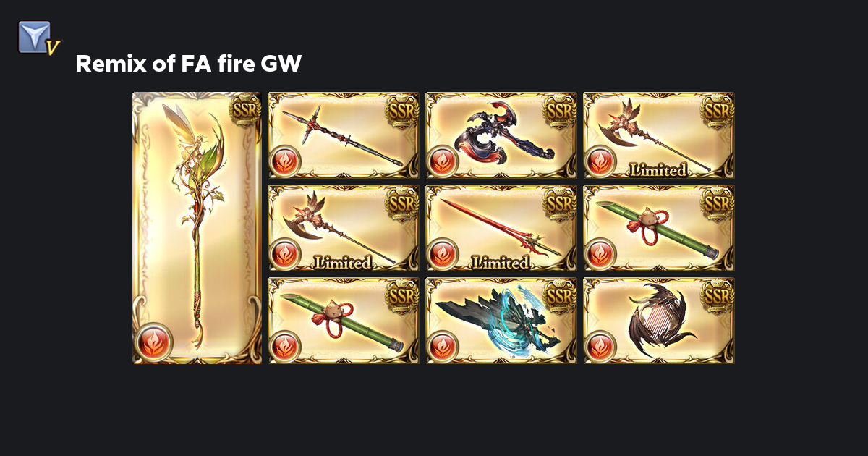Open the blue-aura jagged sword card

pyautogui.click(x=501, y=321)
